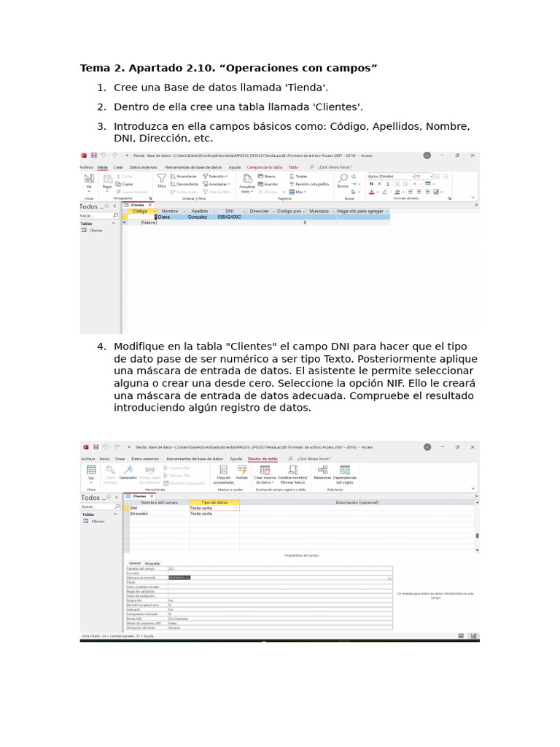Open the Ver view button in the datasheet window
Viewport: 560px width, 747px height.
[89, 182]
